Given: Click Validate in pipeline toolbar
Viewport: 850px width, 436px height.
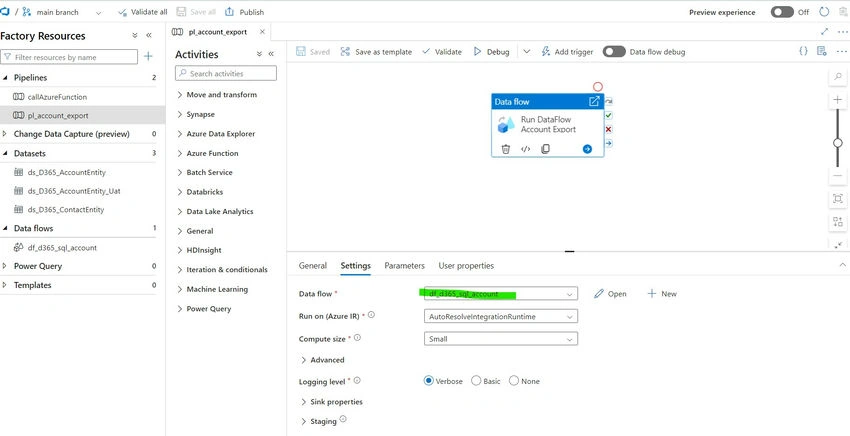Looking at the screenshot, I should pos(442,52).
